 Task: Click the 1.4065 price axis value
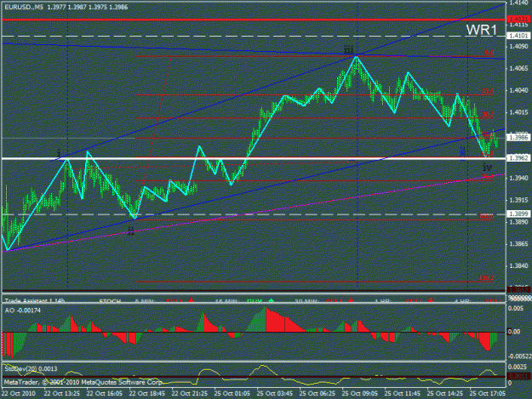[518, 68]
